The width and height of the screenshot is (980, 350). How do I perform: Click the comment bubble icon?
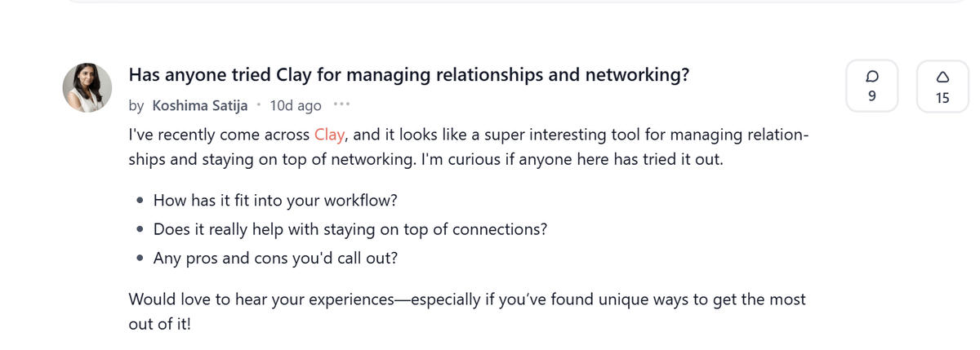[x=872, y=76]
